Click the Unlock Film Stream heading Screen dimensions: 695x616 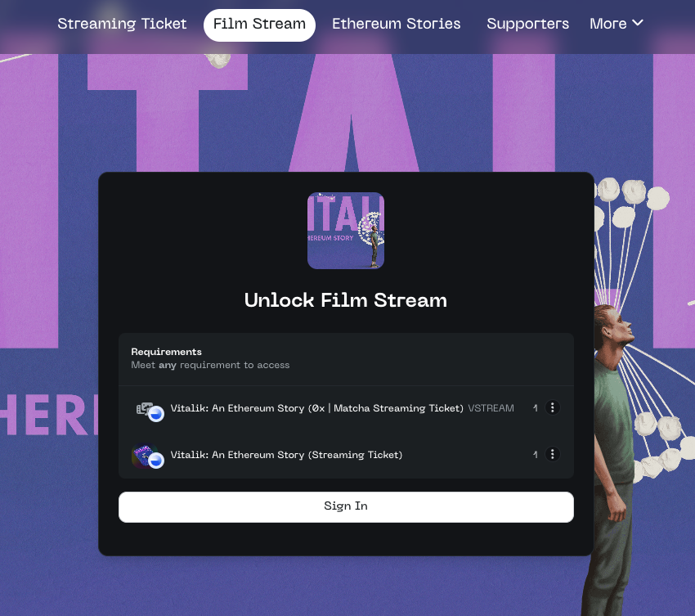tap(346, 301)
